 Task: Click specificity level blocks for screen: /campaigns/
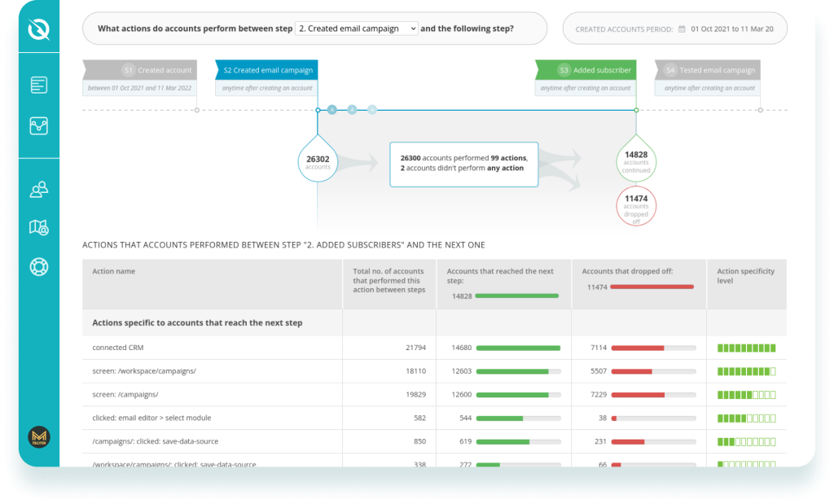pos(747,395)
